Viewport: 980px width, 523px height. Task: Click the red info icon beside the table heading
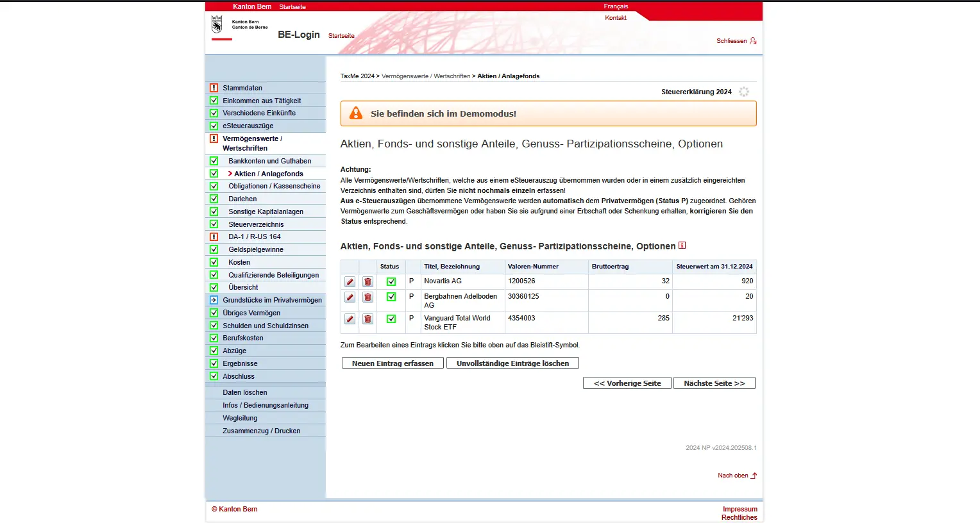pos(682,245)
